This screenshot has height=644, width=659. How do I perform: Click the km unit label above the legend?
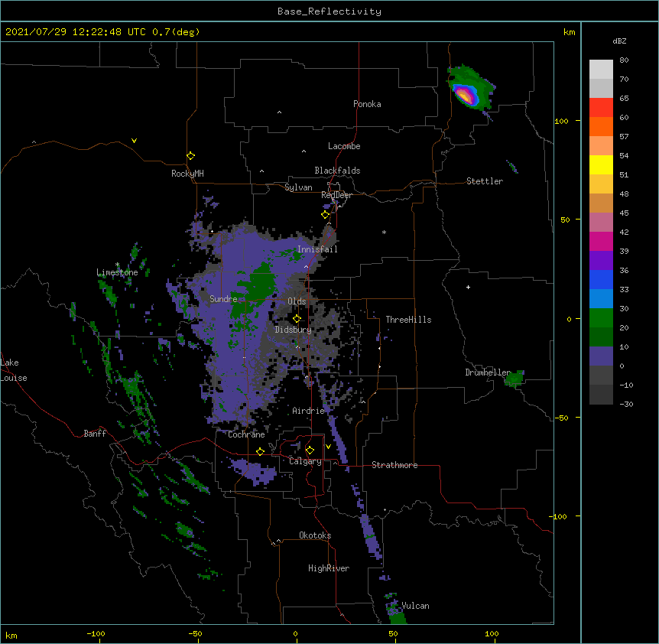569,32
